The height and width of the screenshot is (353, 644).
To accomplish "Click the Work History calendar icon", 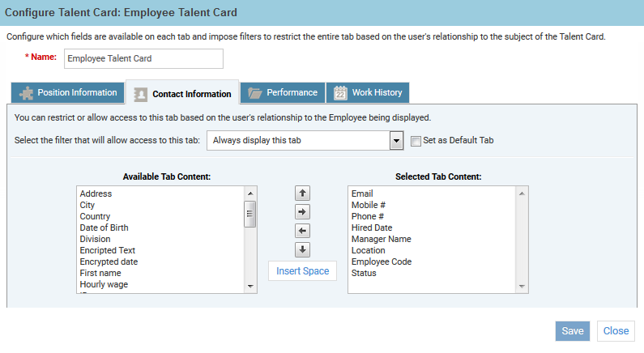I will [340, 93].
